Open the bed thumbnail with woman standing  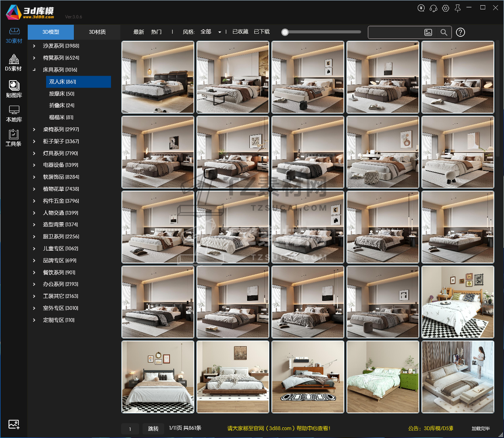pos(458,377)
